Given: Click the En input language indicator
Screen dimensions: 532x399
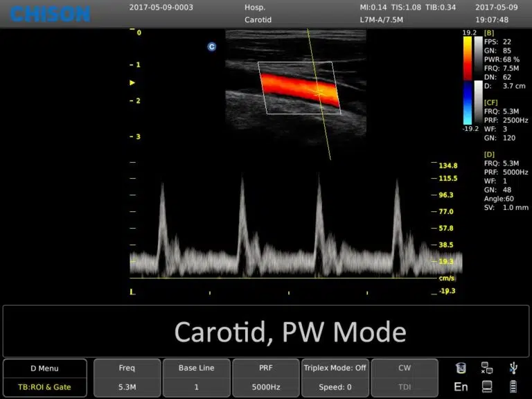Looking at the screenshot, I should pos(461,387).
